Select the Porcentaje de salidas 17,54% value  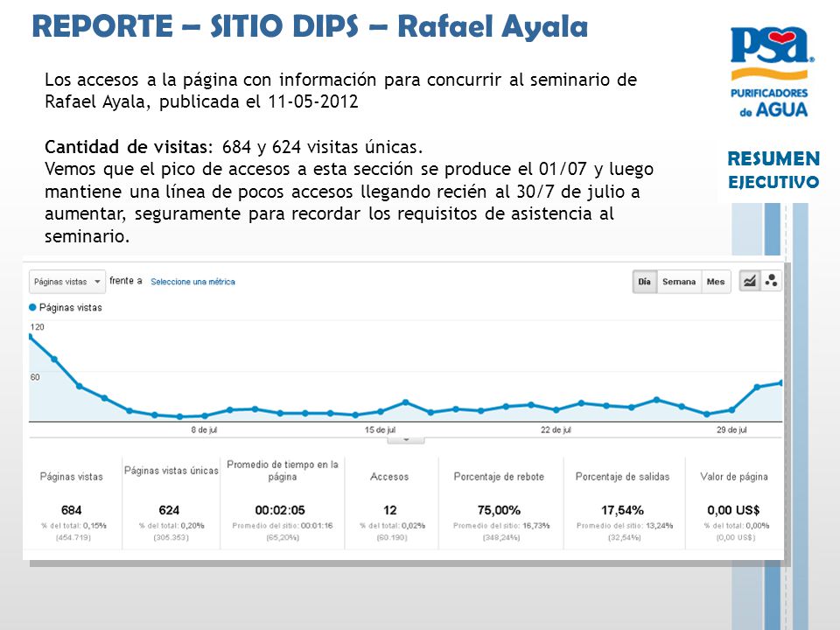click(622, 510)
